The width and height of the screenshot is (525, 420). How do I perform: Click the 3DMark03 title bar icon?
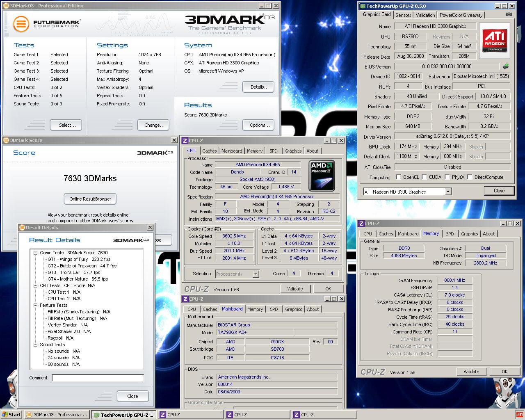pyautogui.click(x=6, y=6)
